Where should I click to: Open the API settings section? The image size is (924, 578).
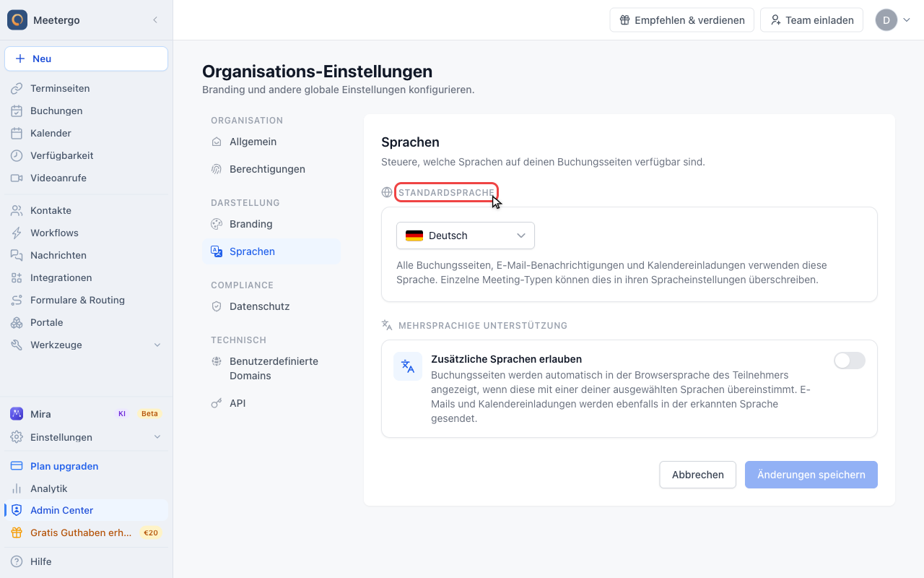tap(271, 403)
